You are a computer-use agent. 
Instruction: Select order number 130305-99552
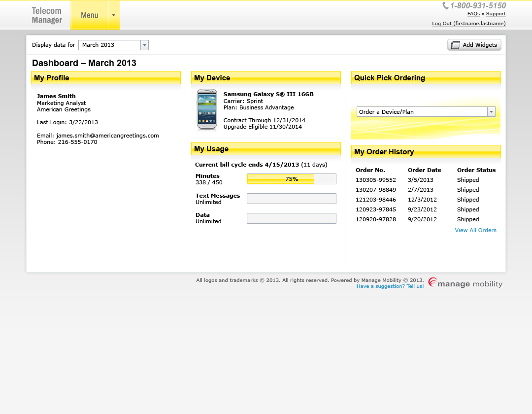pos(375,180)
